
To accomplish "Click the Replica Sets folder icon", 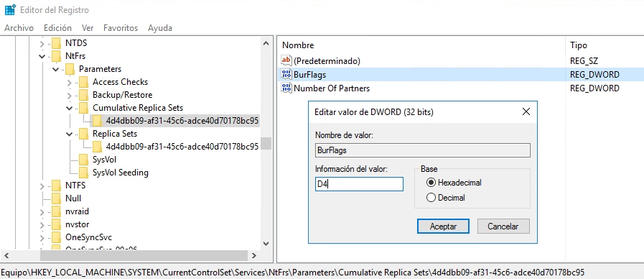I will tap(83, 134).
